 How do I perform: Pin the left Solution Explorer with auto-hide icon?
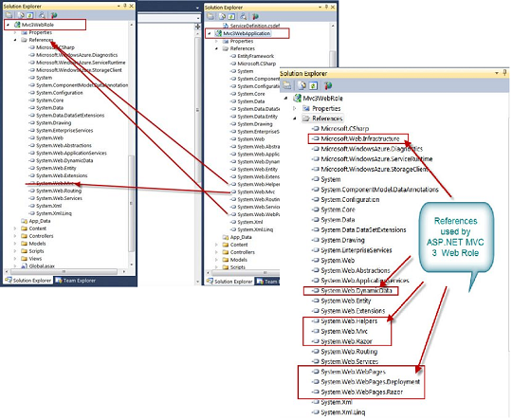[125, 6]
